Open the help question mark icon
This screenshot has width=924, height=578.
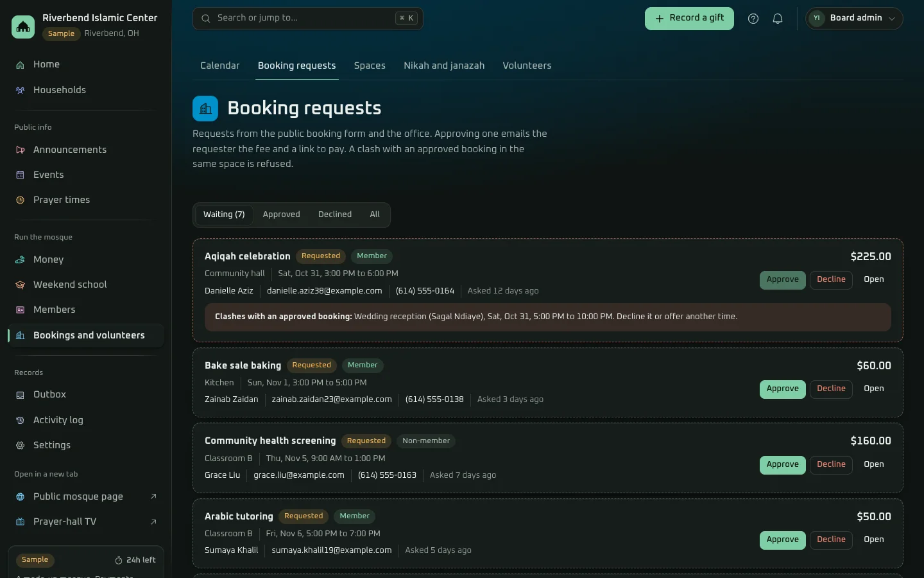(753, 19)
